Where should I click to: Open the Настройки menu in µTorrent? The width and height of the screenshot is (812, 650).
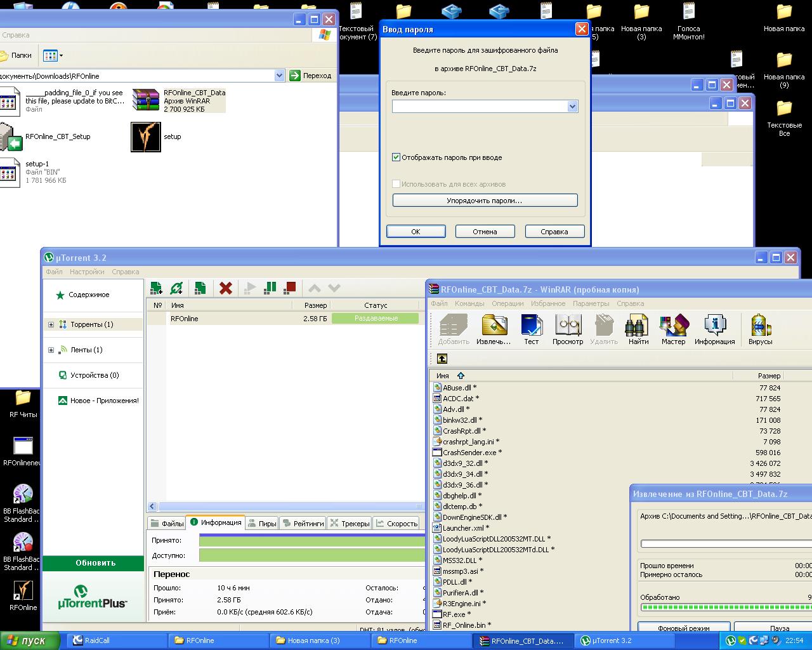(87, 272)
